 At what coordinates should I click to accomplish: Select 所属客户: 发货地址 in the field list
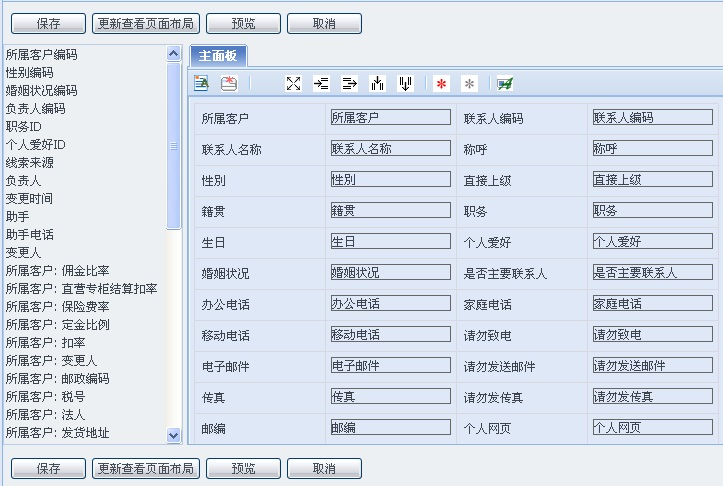57,433
